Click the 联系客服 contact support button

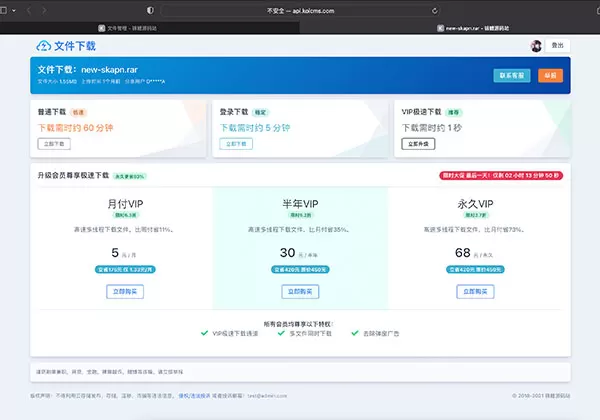(512, 76)
